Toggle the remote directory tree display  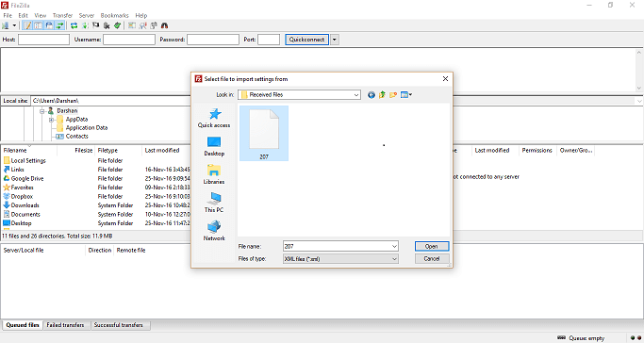pyautogui.click(x=49, y=25)
